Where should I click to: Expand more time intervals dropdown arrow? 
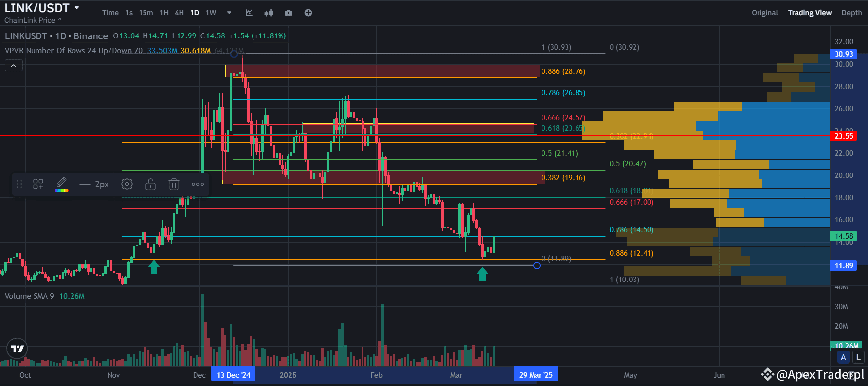pyautogui.click(x=229, y=13)
